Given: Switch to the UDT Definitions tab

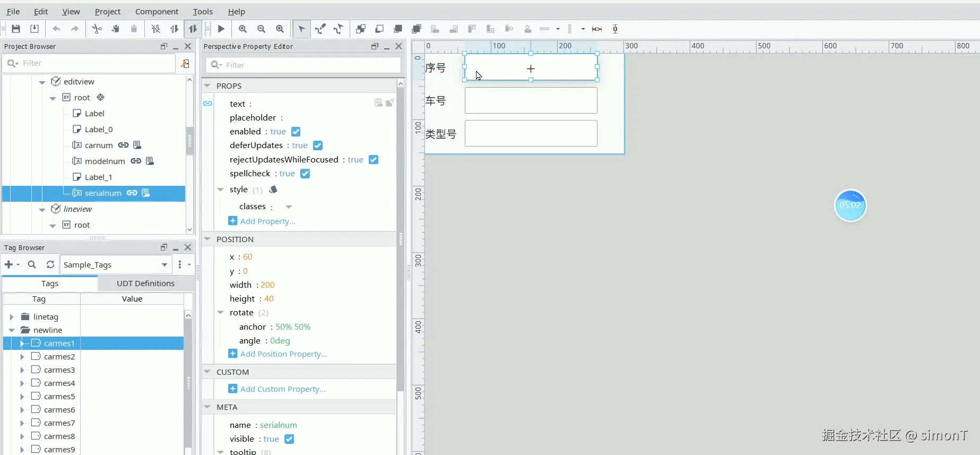Looking at the screenshot, I should click(145, 284).
